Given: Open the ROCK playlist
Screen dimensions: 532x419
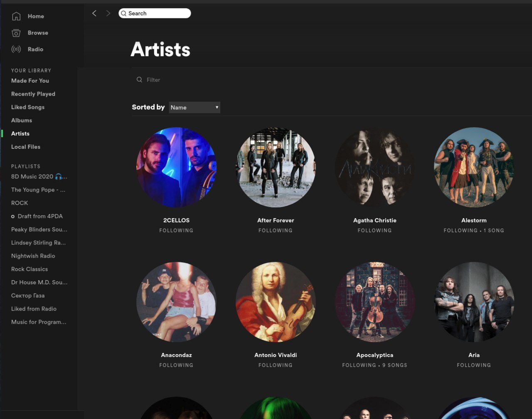Looking at the screenshot, I should coord(20,203).
